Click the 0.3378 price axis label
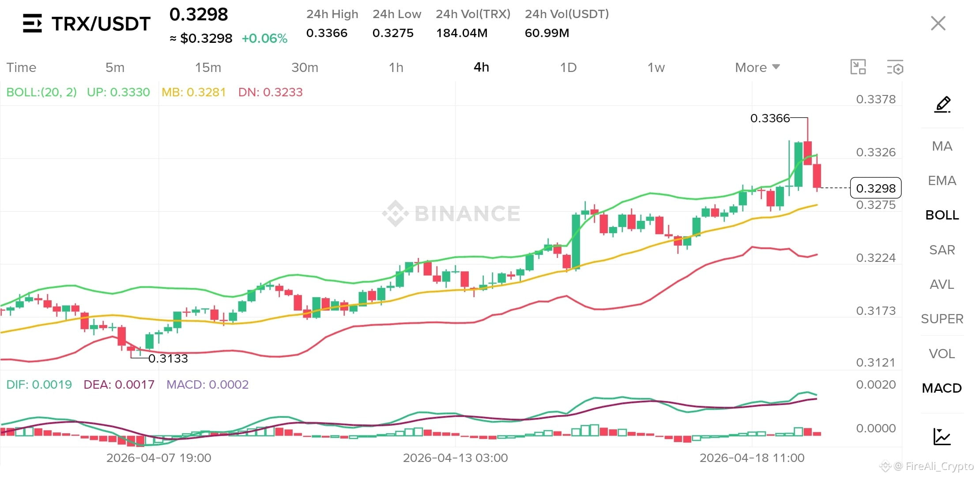Screen dimensions: 980x477 click(876, 99)
